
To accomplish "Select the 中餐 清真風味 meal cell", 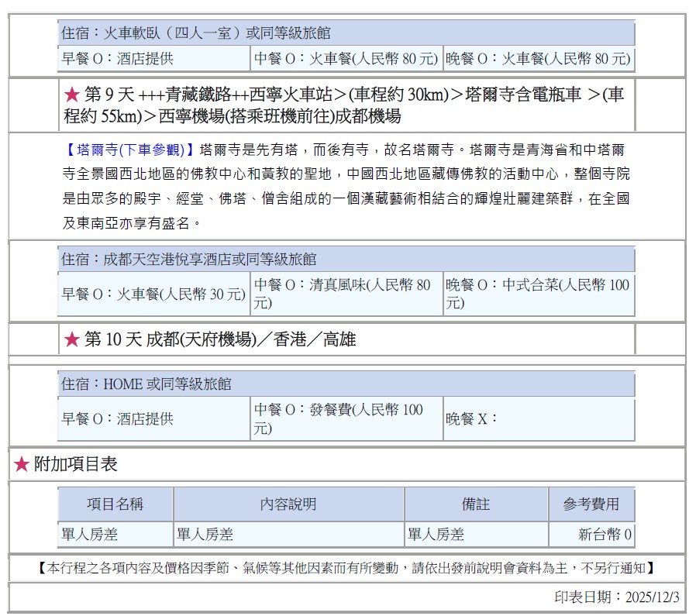I will (x=346, y=294).
